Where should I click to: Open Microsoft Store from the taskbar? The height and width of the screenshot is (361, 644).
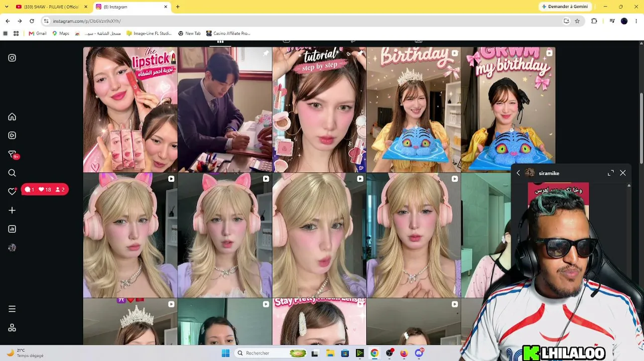pos(345,353)
